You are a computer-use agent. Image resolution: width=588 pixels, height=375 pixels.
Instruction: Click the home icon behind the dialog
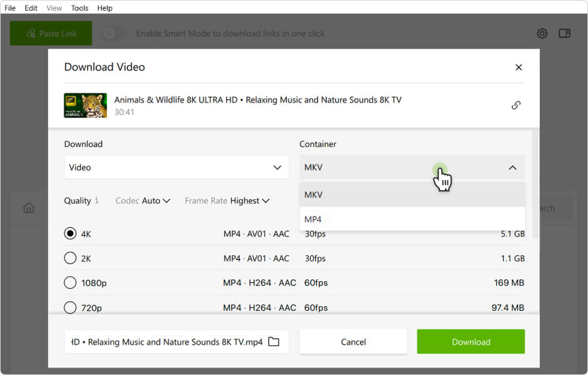(x=29, y=208)
